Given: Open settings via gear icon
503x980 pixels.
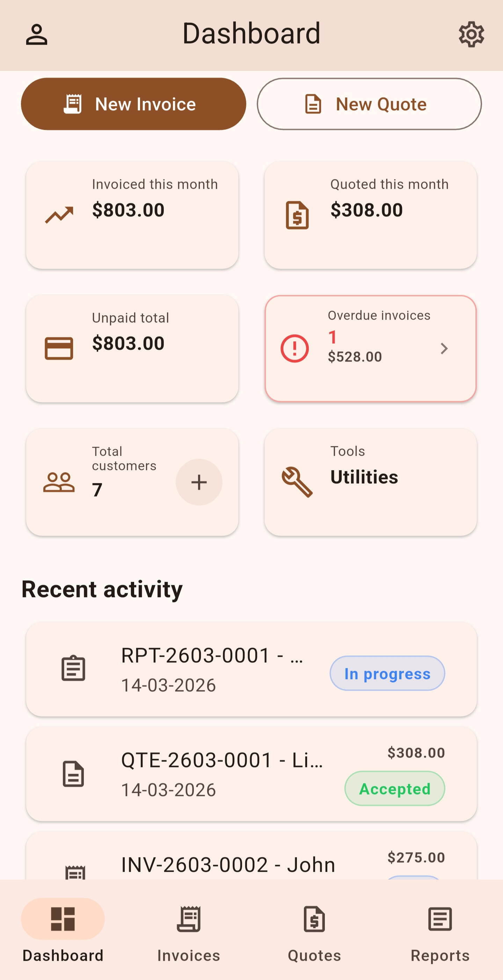Looking at the screenshot, I should click(x=471, y=35).
